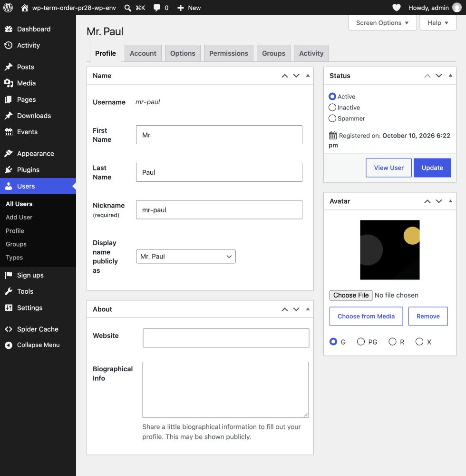This screenshot has height=476, width=466.
Task: Click the Pages icon in sidebar
Action: [9, 99]
